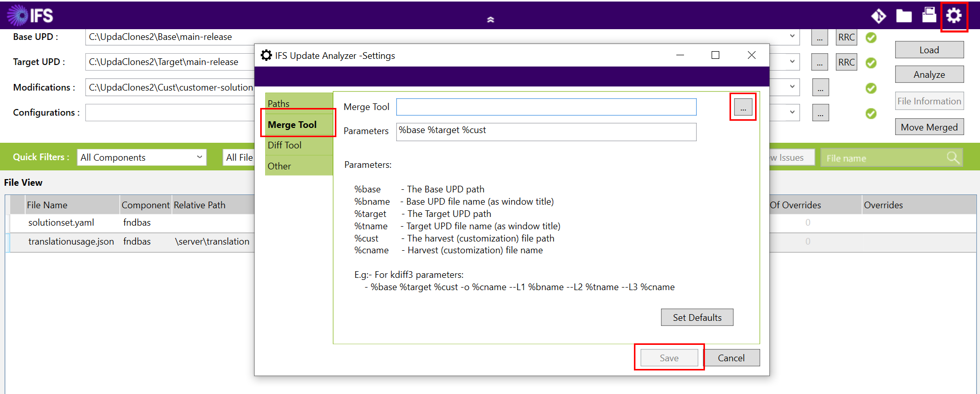
Task: Browse for Base UPD folder
Action: click(x=819, y=37)
